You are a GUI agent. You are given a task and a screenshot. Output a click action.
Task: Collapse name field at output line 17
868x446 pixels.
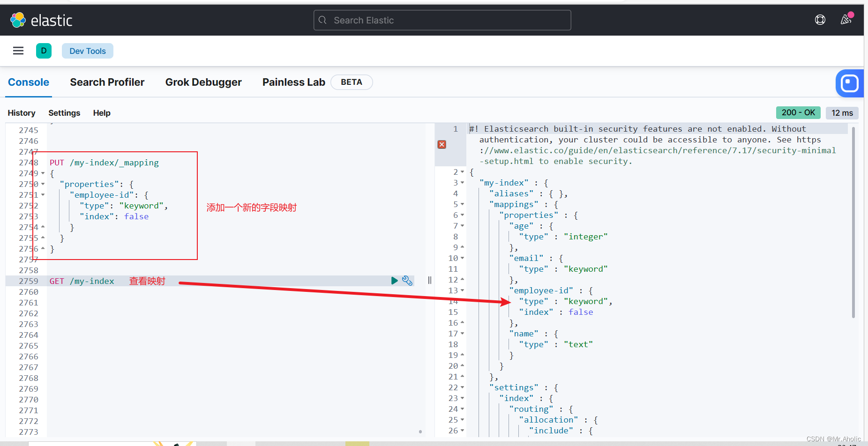coord(462,334)
